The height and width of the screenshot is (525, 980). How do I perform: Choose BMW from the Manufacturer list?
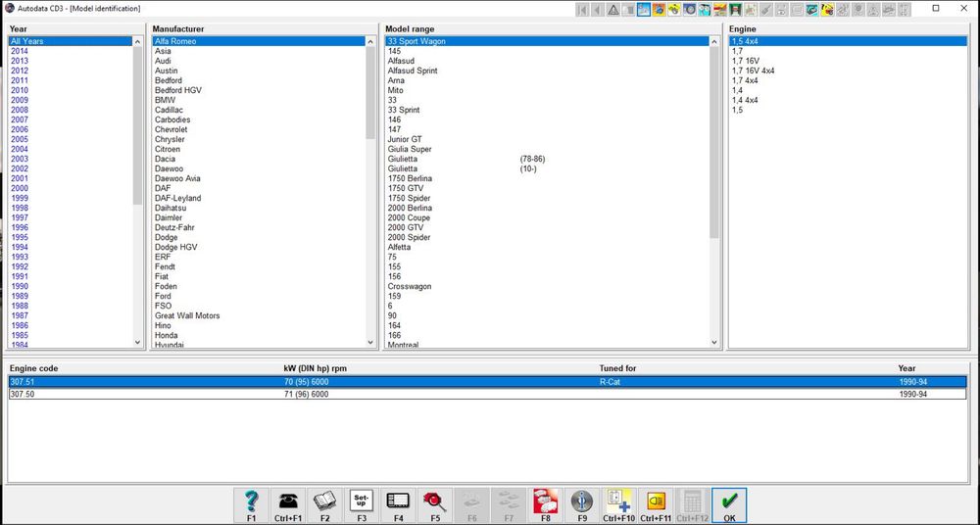[165, 100]
